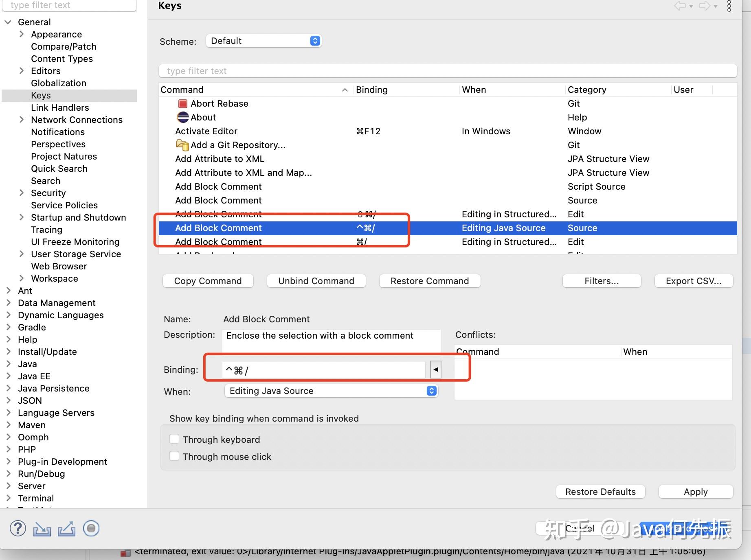Sort by the Binding column header
751x560 pixels.
[x=406, y=90]
